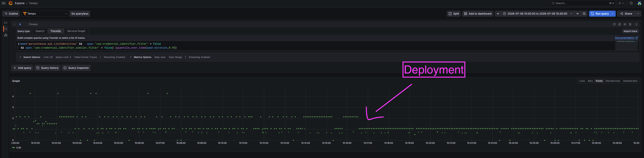Open Query history

(47, 68)
